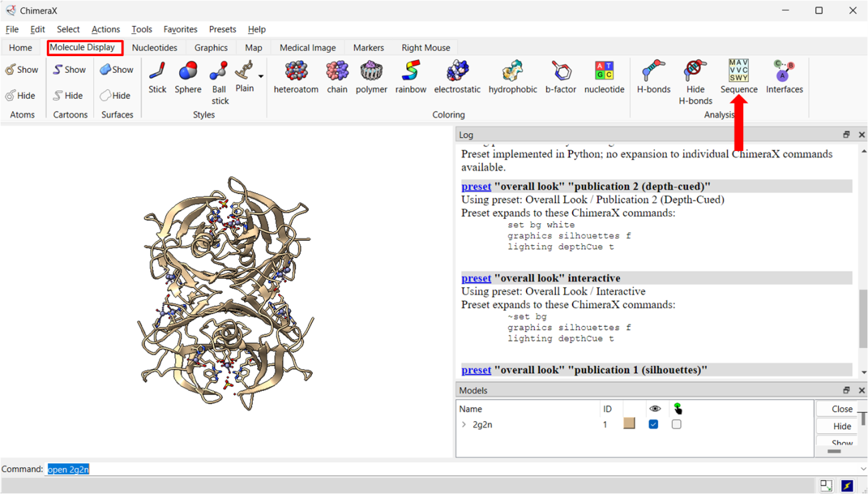The image size is (868, 494).
Task: Open the command history dropdown arrow
Action: (862, 469)
